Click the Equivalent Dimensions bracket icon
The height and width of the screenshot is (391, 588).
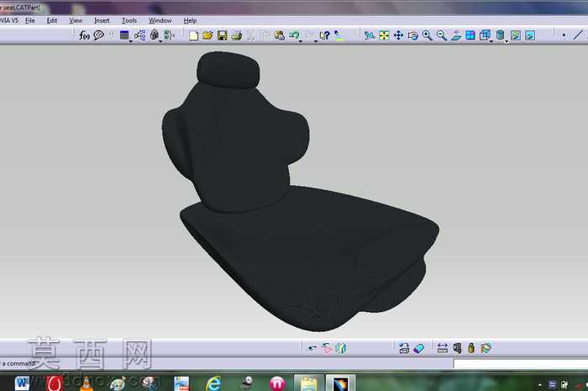pyautogui.click(x=169, y=35)
